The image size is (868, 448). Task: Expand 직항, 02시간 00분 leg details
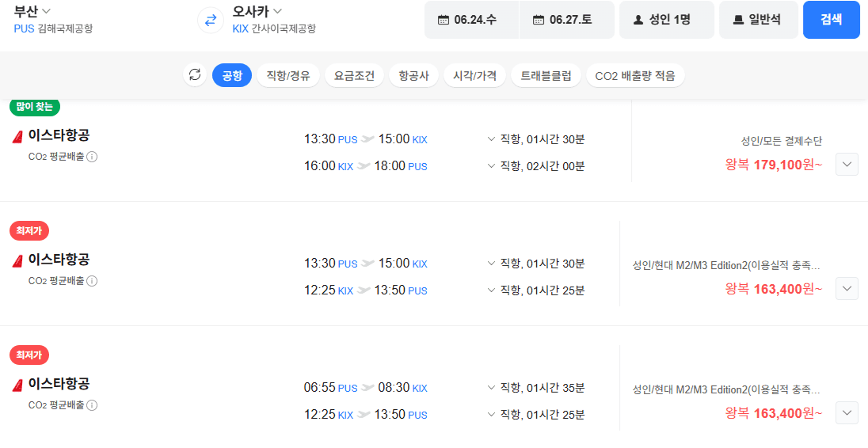click(x=535, y=166)
